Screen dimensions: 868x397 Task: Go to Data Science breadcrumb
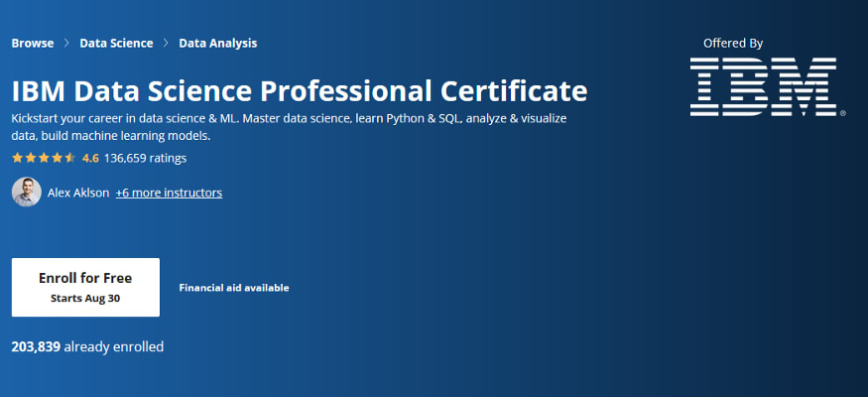116,44
